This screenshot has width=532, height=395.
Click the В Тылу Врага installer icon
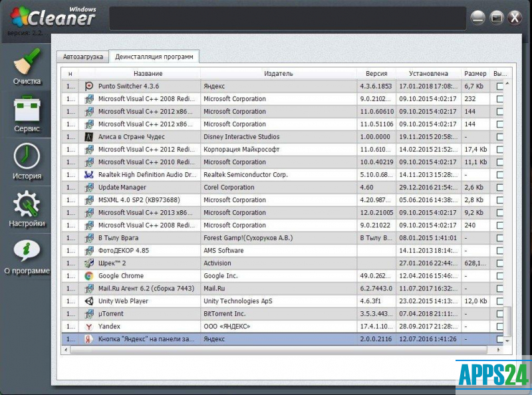pos(89,238)
